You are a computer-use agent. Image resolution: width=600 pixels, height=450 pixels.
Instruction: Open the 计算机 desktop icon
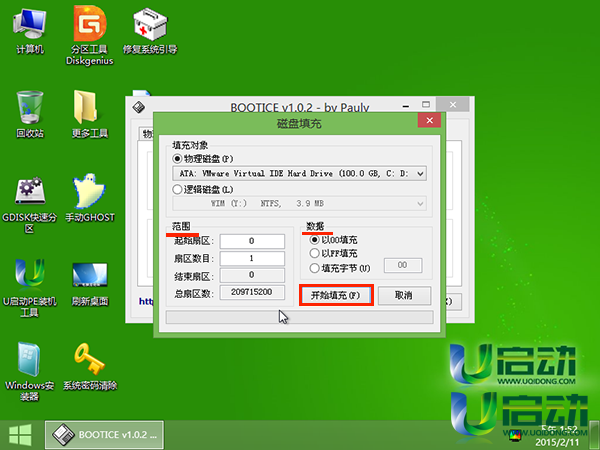29,32
